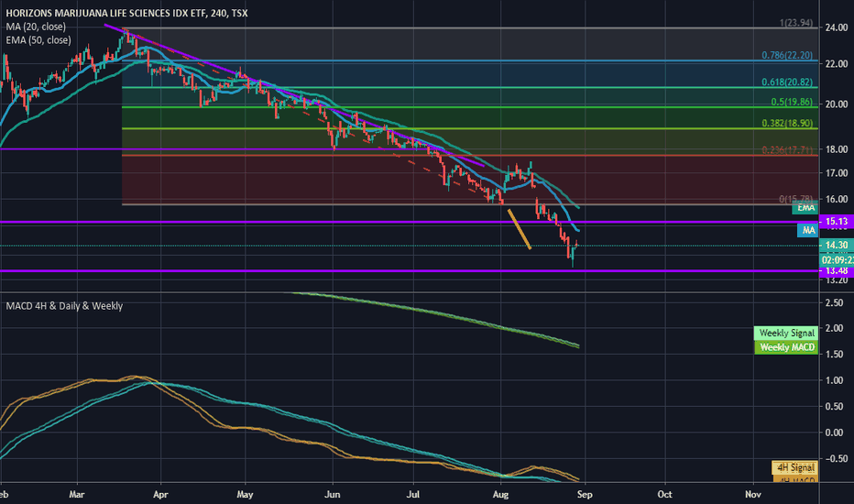Open the MACD 4H & Daily & Weekly legend
This screenshot has height=504, width=854.
point(64,306)
